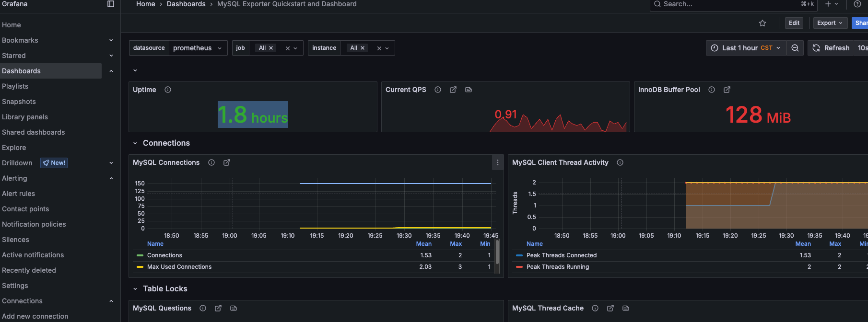This screenshot has height=322, width=868.
Task: Open MySQL Thread Cache external link icon
Action: (x=610, y=308)
